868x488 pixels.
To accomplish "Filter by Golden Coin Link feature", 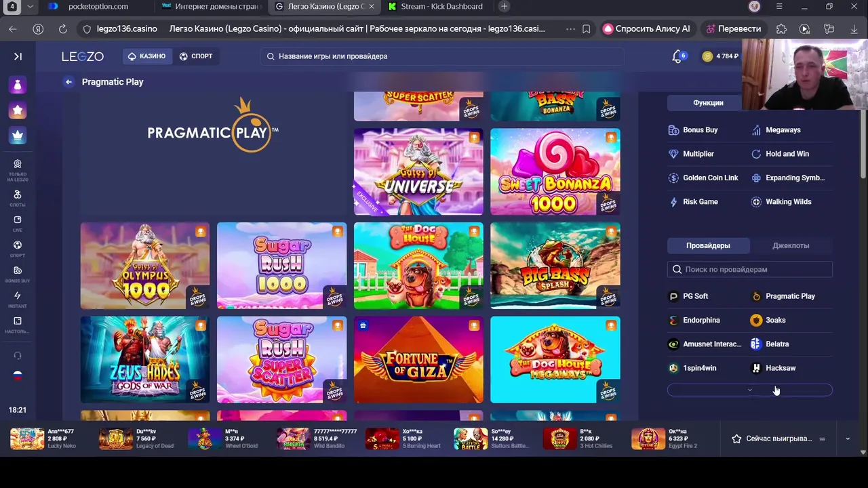I will (703, 178).
